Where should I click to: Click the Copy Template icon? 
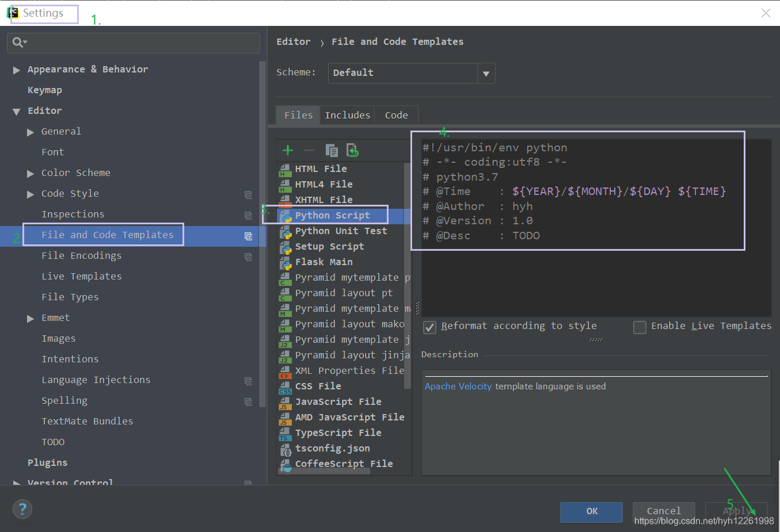point(332,151)
